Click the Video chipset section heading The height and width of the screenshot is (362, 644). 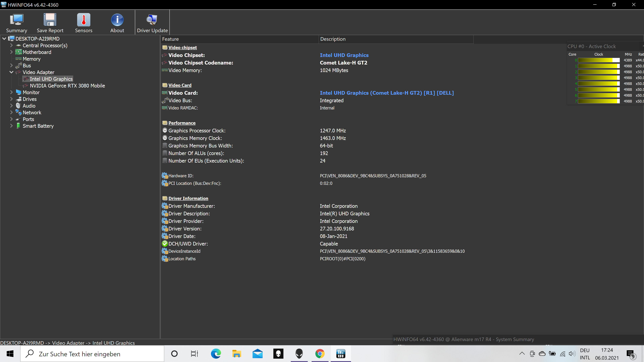pos(182,47)
